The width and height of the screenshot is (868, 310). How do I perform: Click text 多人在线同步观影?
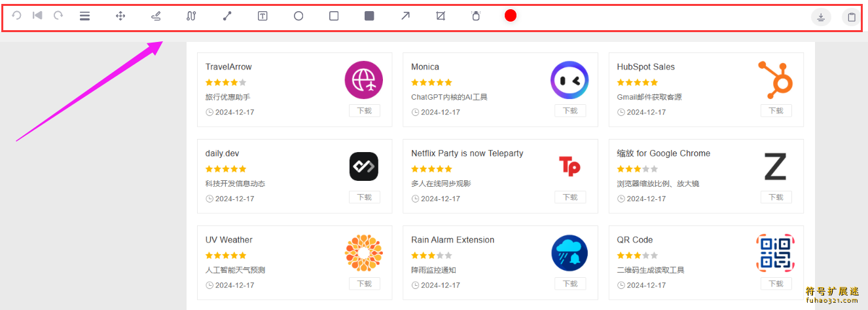coord(441,184)
